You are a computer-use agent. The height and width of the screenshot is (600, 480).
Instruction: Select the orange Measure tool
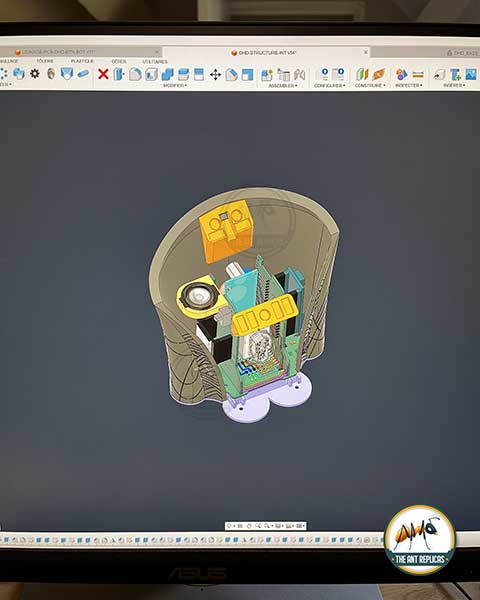[418, 75]
